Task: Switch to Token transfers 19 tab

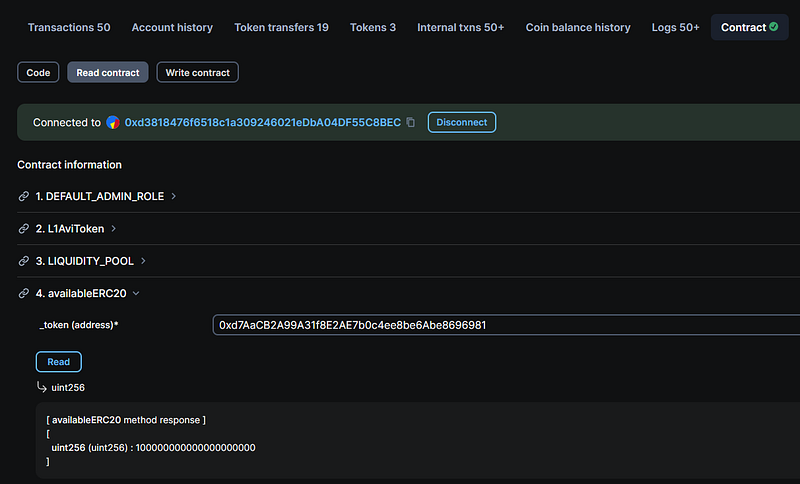Action: pyautogui.click(x=281, y=28)
